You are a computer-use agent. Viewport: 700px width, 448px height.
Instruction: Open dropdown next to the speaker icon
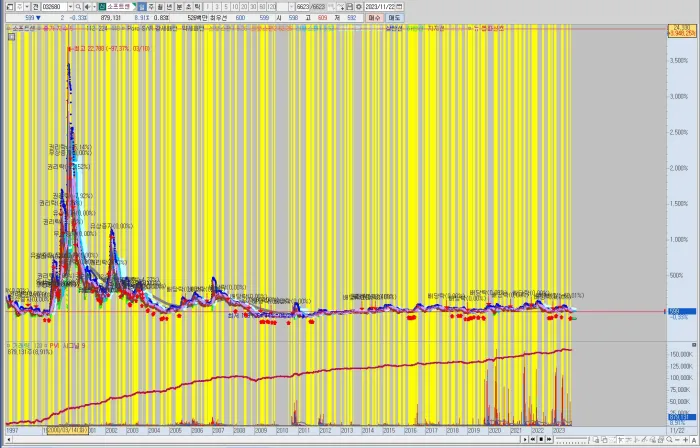click(94, 7)
